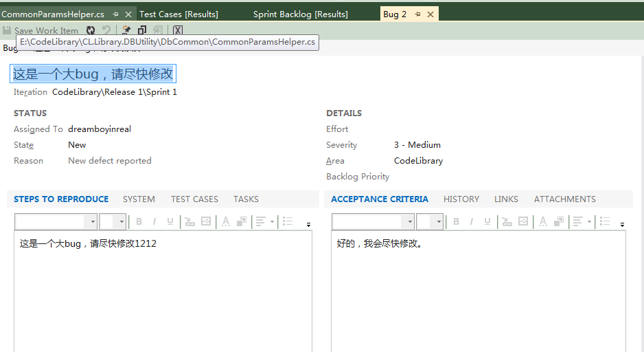644x352 pixels.
Task: Click the Open in Excel toolbar icon
Action: [x=178, y=30]
